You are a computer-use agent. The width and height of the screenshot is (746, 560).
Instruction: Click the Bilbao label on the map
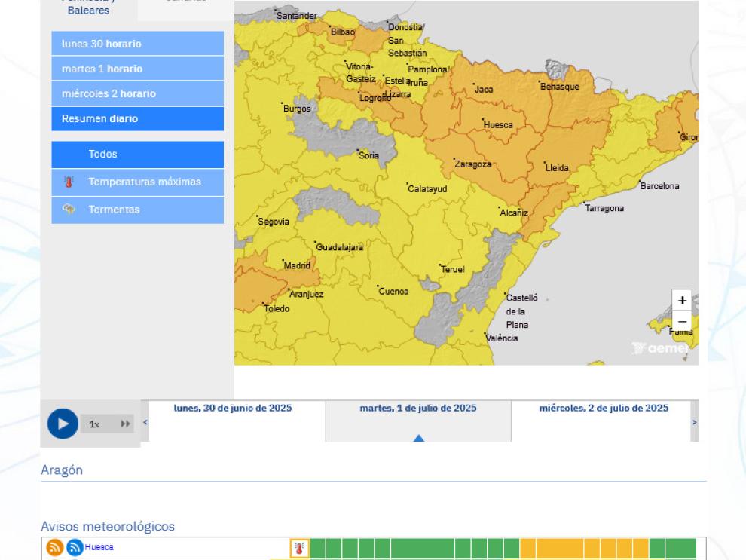[x=343, y=32]
